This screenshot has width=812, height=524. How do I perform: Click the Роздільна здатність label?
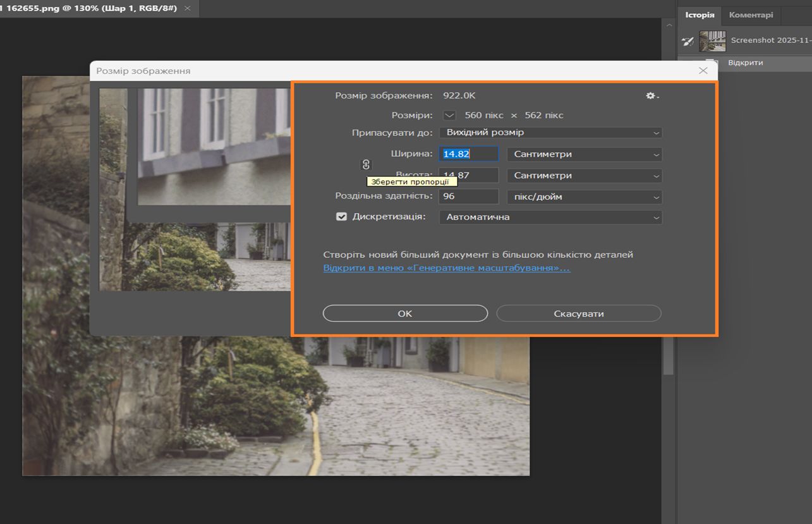point(384,196)
